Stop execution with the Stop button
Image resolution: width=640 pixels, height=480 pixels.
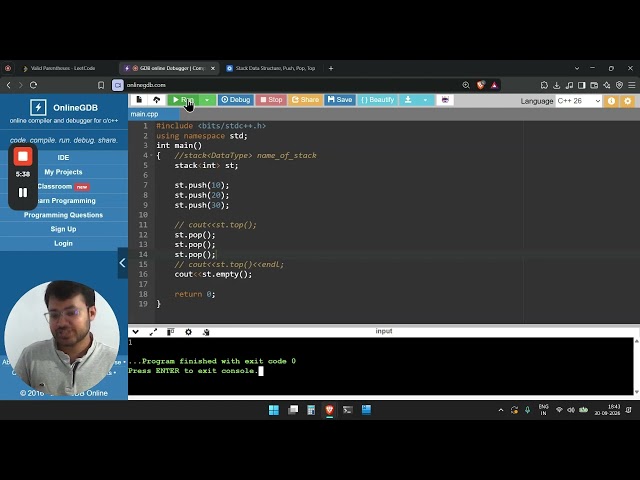coord(271,100)
